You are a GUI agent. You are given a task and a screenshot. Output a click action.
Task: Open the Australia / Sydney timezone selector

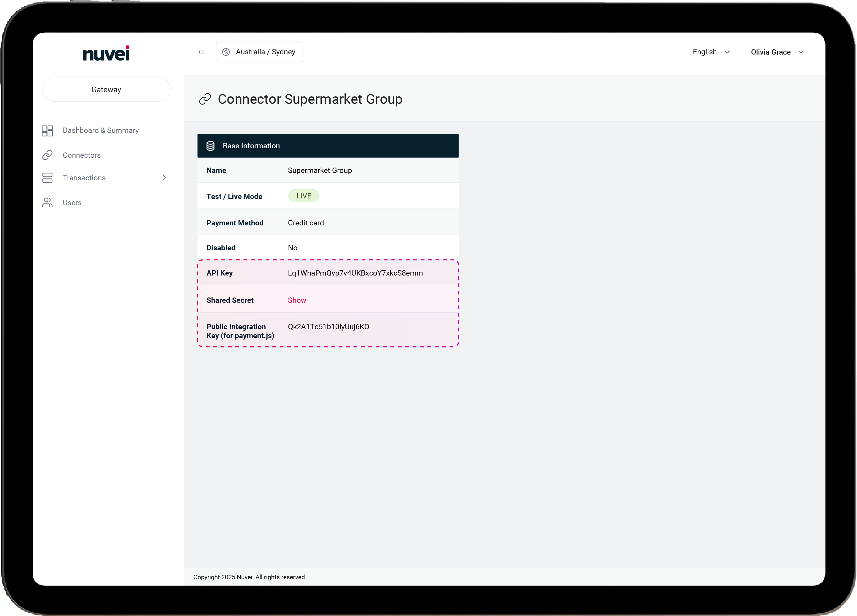(260, 52)
